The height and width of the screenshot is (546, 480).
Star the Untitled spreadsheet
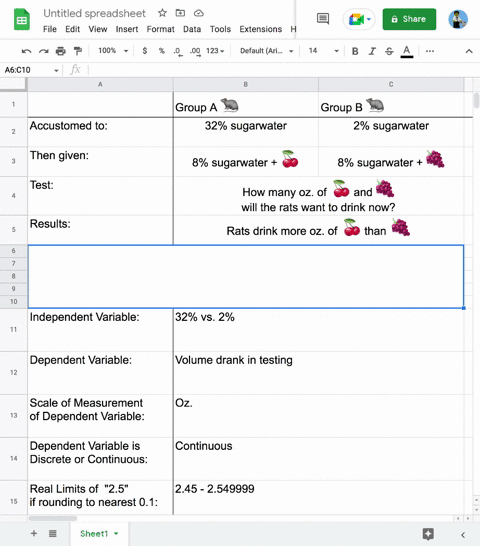(x=162, y=13)
